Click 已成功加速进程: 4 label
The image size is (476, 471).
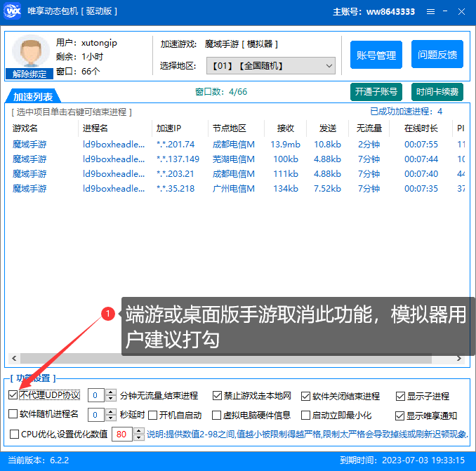point(406,112)
